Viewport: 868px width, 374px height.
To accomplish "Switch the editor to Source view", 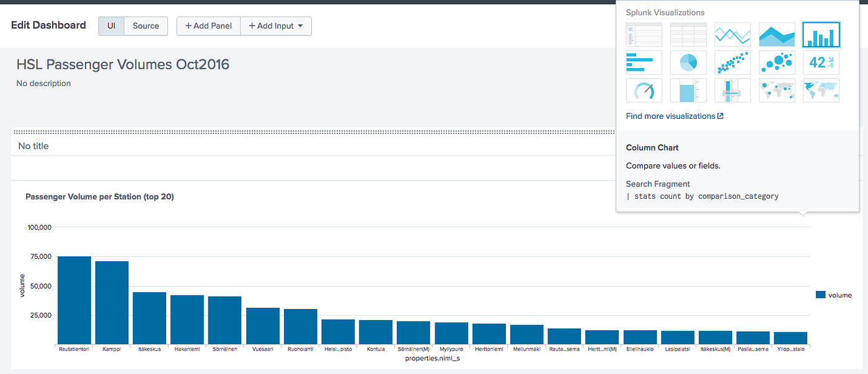I will tap(146, 26).
